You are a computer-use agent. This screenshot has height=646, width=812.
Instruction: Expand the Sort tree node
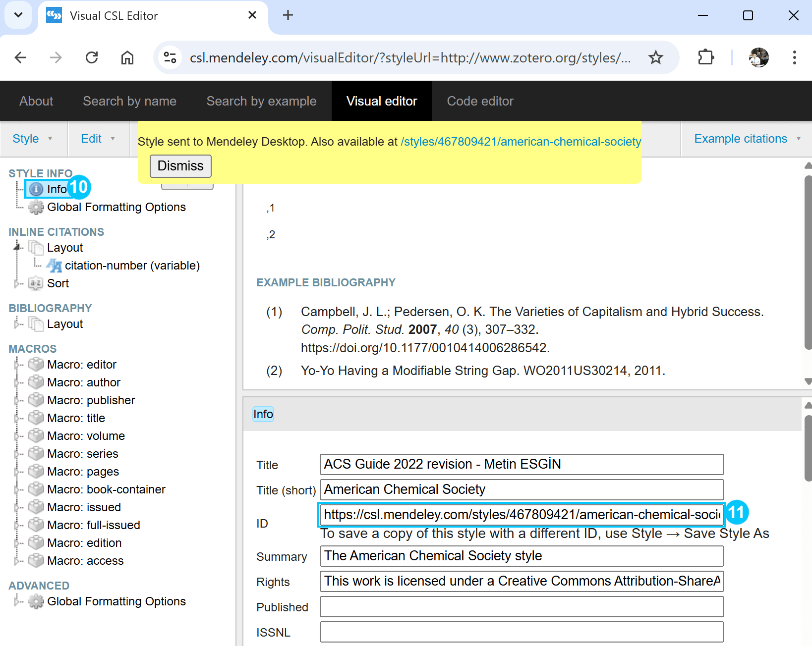(x=17, y=283)
